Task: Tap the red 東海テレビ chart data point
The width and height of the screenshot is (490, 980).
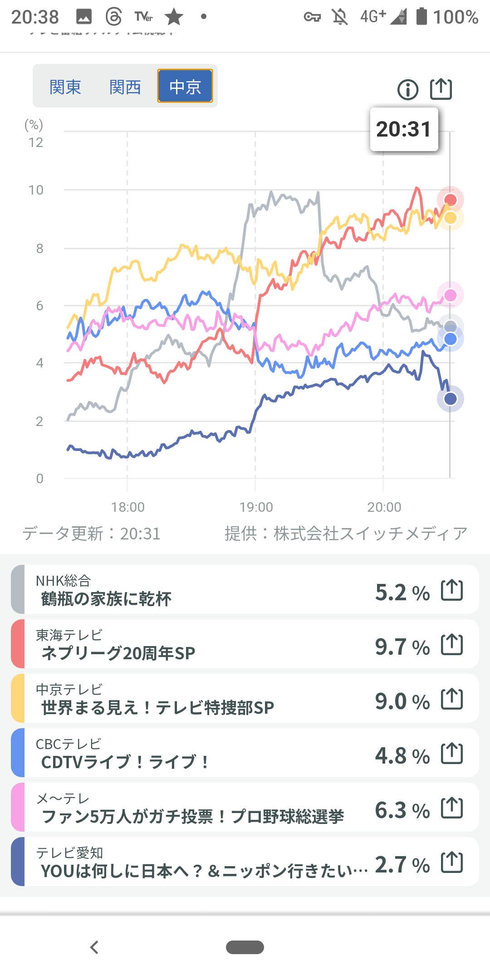Action: coord(450,200)
